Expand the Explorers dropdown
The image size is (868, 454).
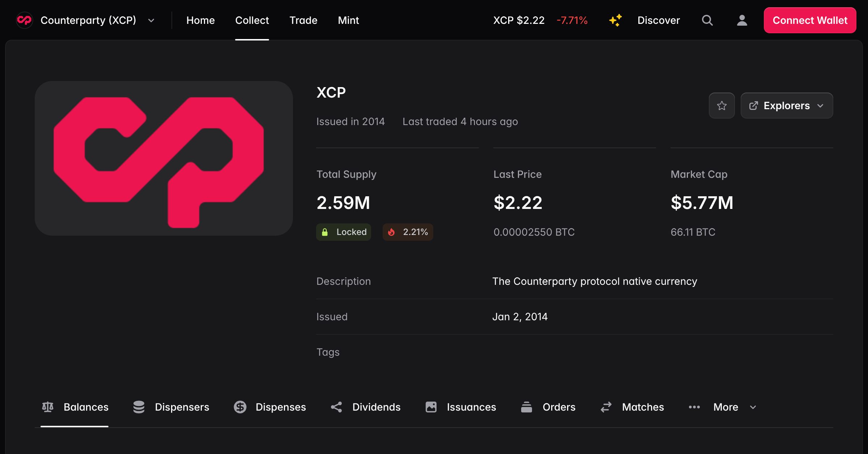[787, 106]
